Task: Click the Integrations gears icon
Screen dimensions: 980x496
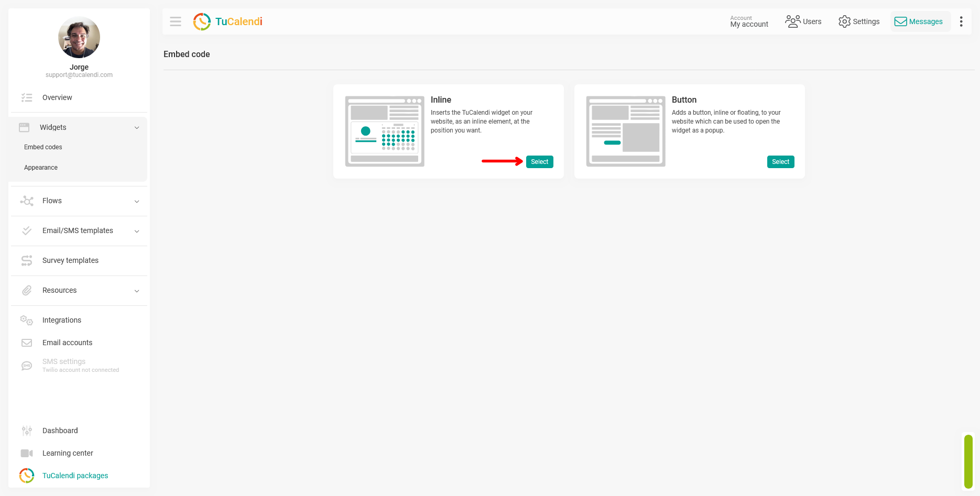Action: coord(27,320)
